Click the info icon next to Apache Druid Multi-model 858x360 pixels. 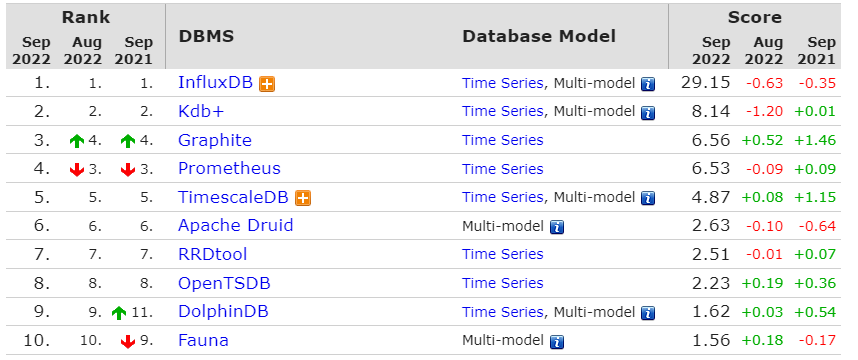point(556,227)
